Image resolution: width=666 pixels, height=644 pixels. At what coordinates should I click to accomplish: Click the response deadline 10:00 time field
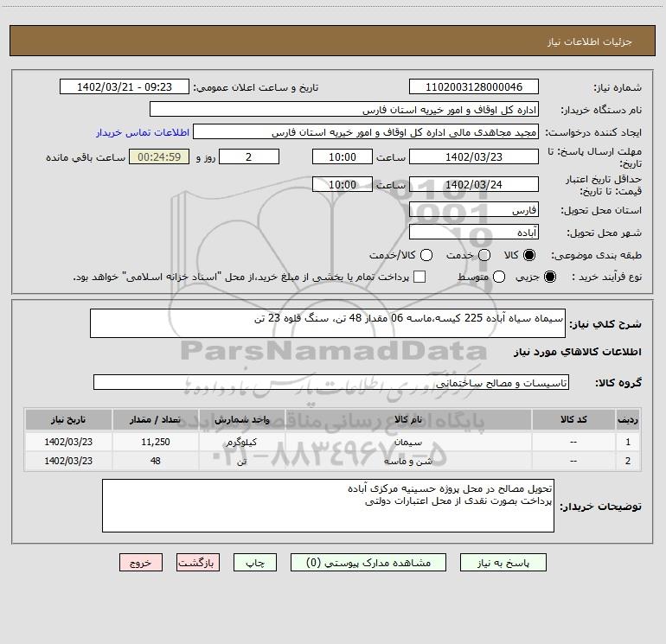click(x=343, y=156)
